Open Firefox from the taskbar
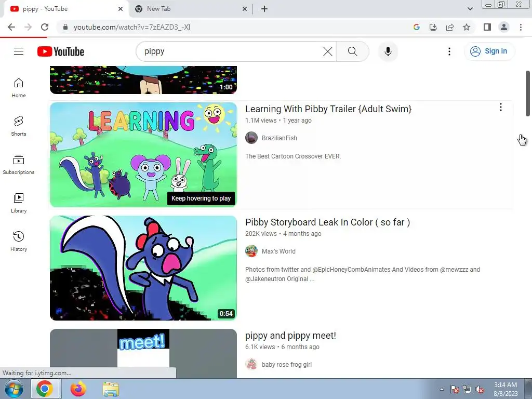The height and width of the screenshot is (399, 532). (x=78, y=389)
